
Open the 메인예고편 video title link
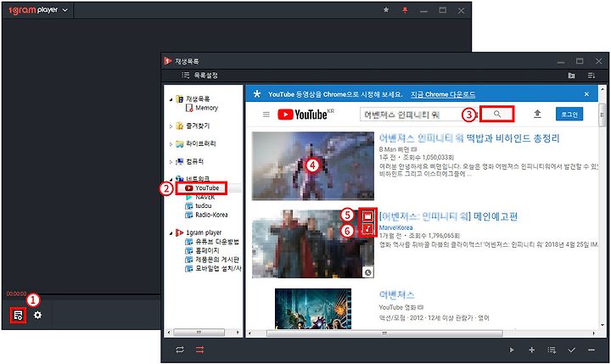click(x=448, y=216)
